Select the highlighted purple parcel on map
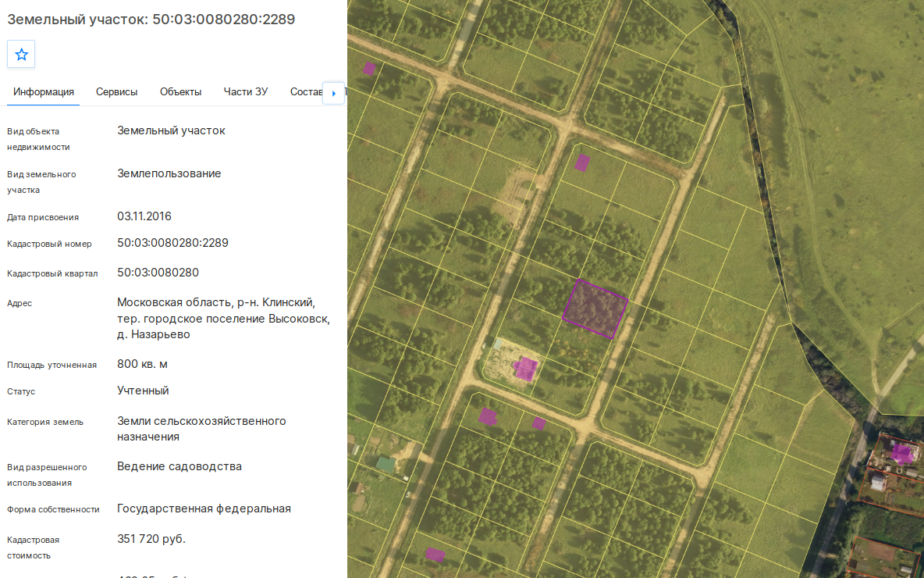 (595, 309)
